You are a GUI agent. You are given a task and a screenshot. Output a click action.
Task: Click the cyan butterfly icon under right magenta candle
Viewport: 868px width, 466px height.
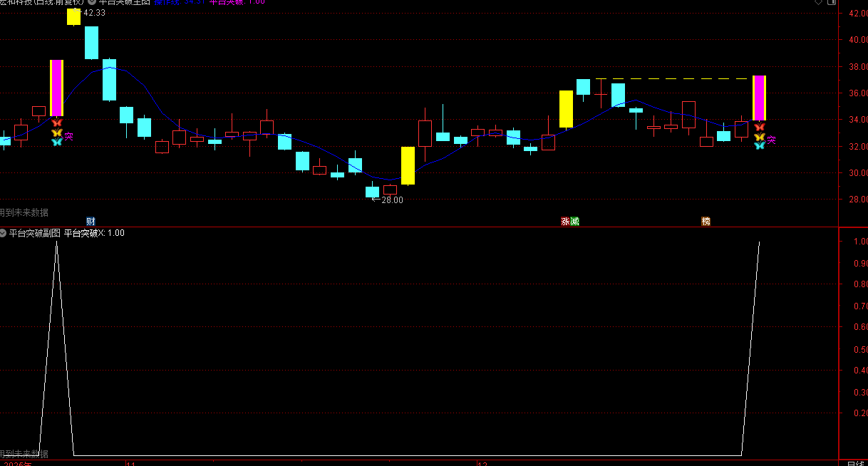click(x=760, y=145)
